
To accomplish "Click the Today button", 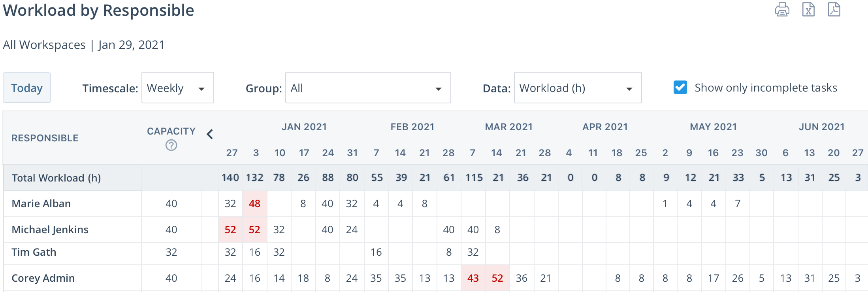I will pyautogui.click(x=26, y=88).
